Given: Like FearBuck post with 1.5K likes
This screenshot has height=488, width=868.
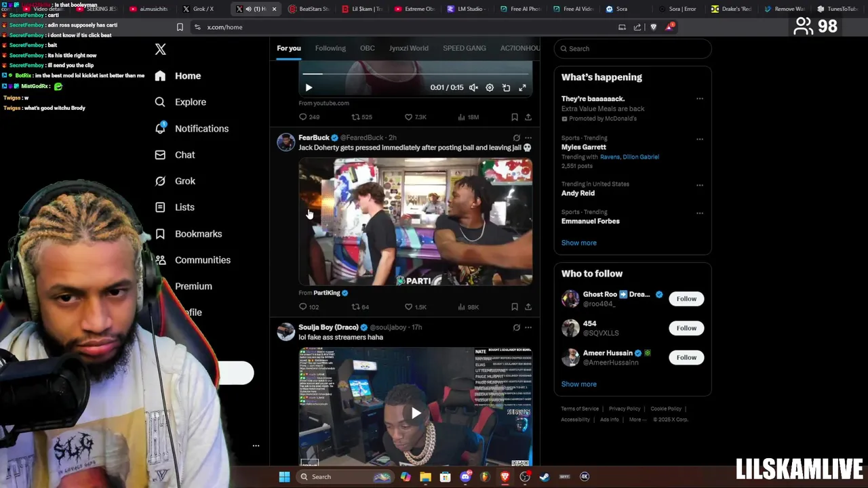Looking at the screenshot, I should coord(415,306).
